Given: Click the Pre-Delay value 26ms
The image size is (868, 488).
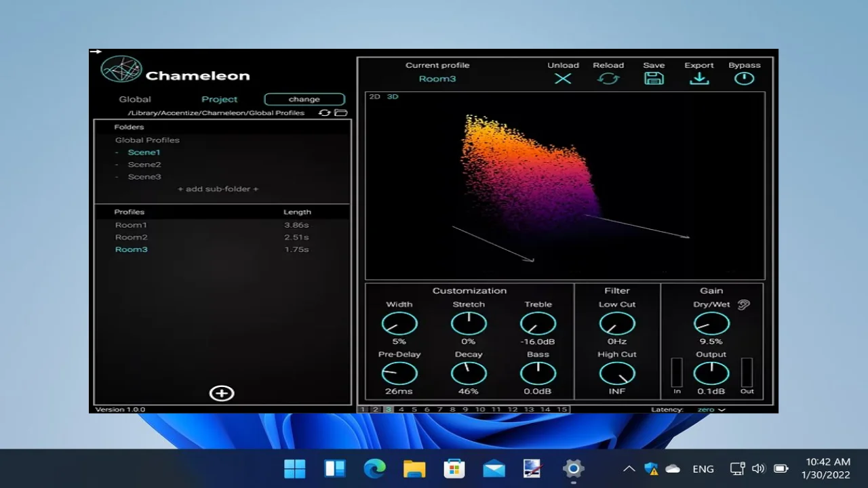Looking at the screenshot, I should (x=399, y=392).
